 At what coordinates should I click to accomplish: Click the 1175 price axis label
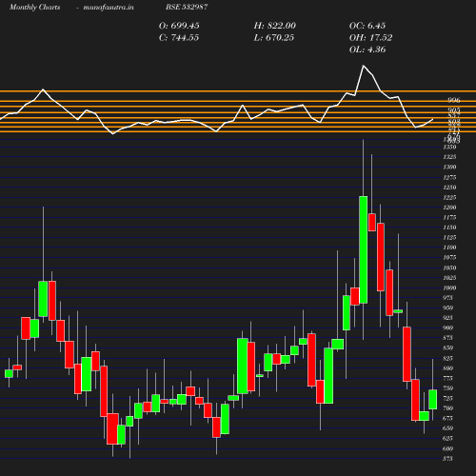tap(449, 217)
